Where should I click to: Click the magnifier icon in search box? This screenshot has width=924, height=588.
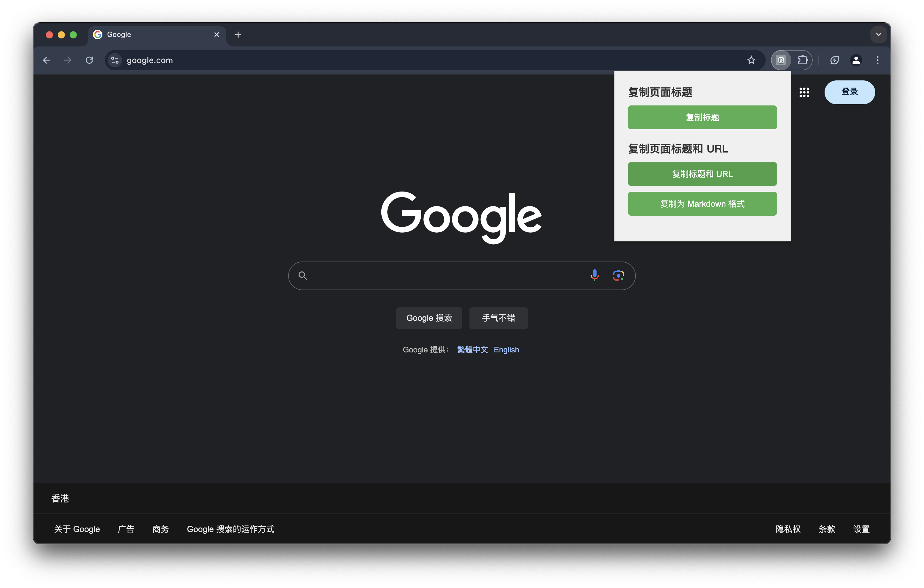click(303, 275)
